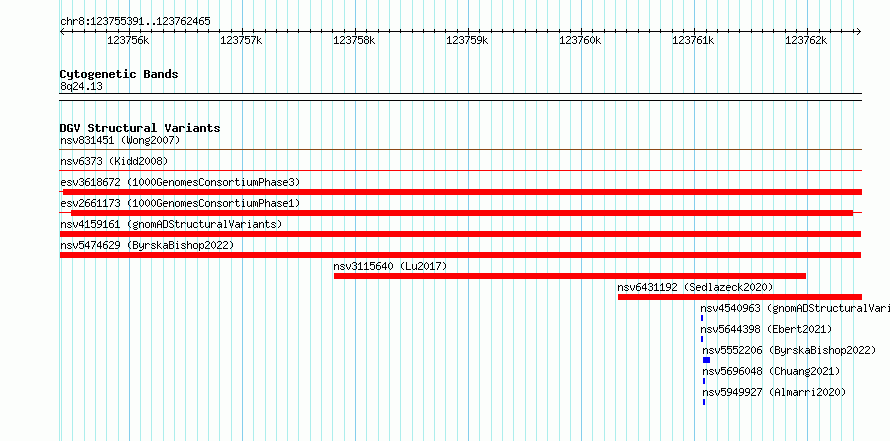Click the 123757k ruler label
Image resolution: width=890 pixels, height=441 pixels.
241,41
